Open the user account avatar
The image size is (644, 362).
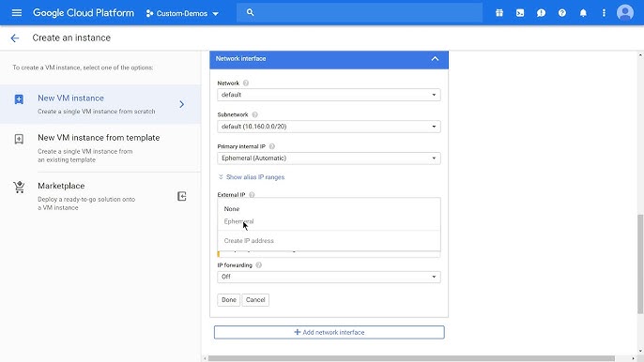[x=624, y=13]
